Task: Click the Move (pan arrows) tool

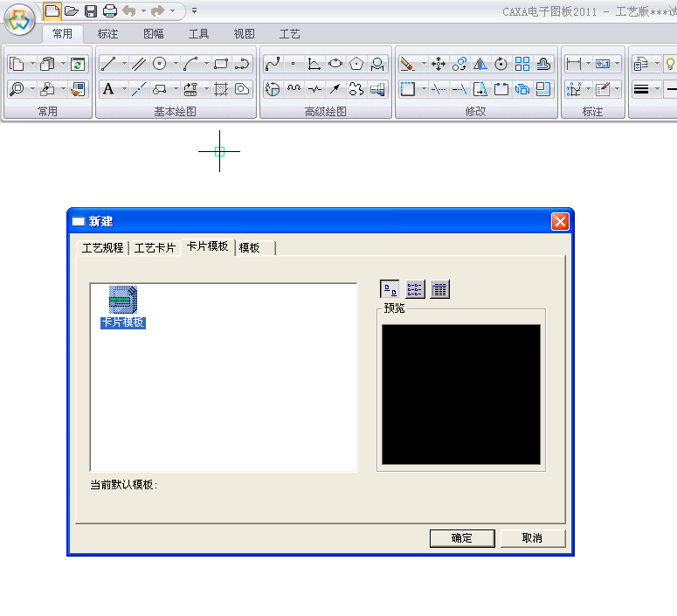Action: [439, 64]
